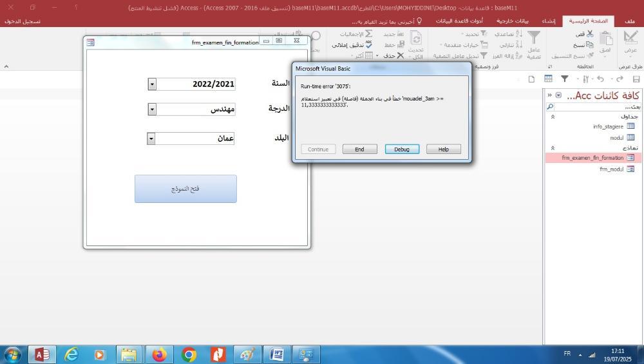Screen dimensions: 644x364
Task: Click the فتح النموذج button on the form
Action: [x=185, y=189]
